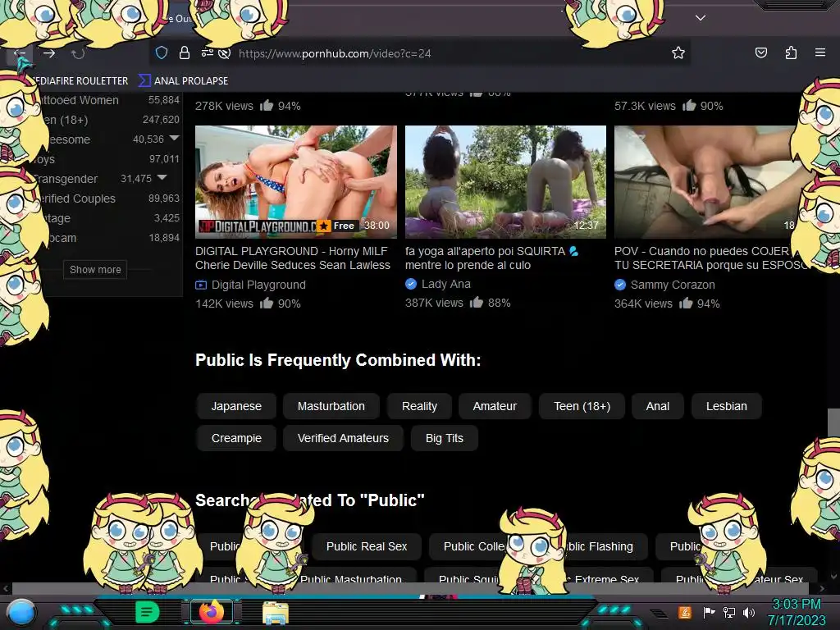
Task: Click the Amateur tag chip
Action: 495,406
